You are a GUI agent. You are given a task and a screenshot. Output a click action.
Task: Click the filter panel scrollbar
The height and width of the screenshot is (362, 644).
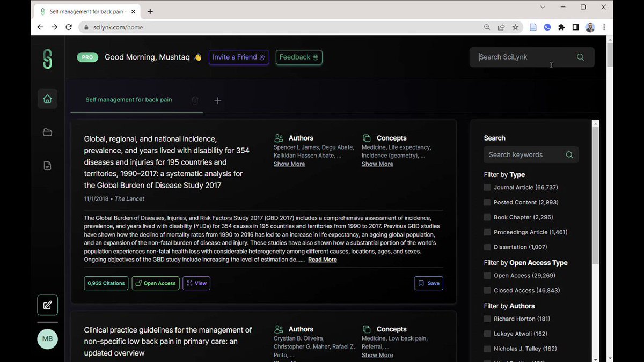click(x=595, y=196)
